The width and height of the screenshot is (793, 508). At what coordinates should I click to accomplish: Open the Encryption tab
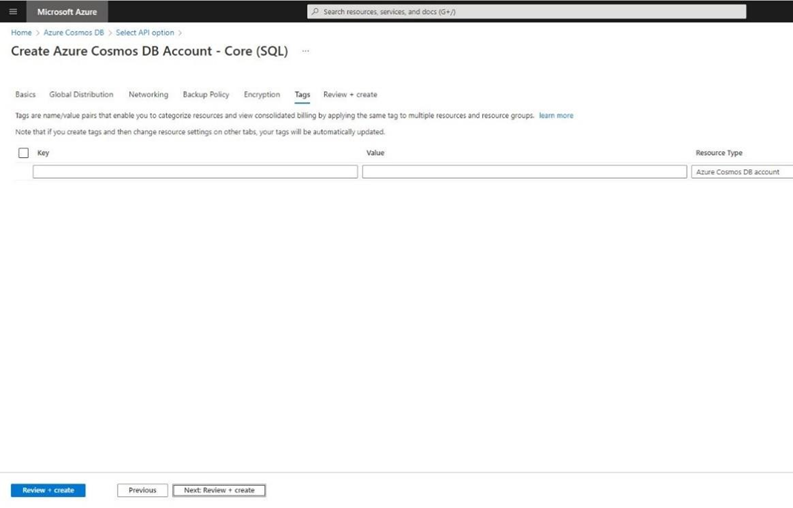262,95
